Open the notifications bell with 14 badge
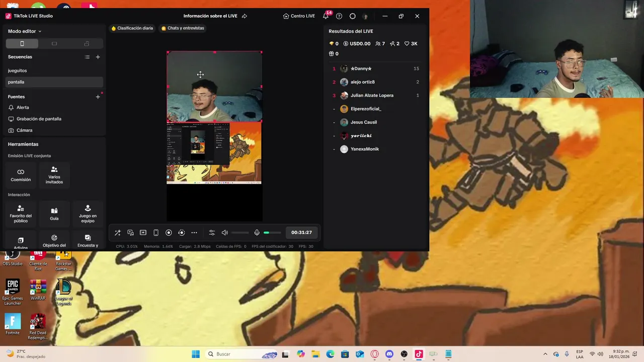 click(326, 16)
